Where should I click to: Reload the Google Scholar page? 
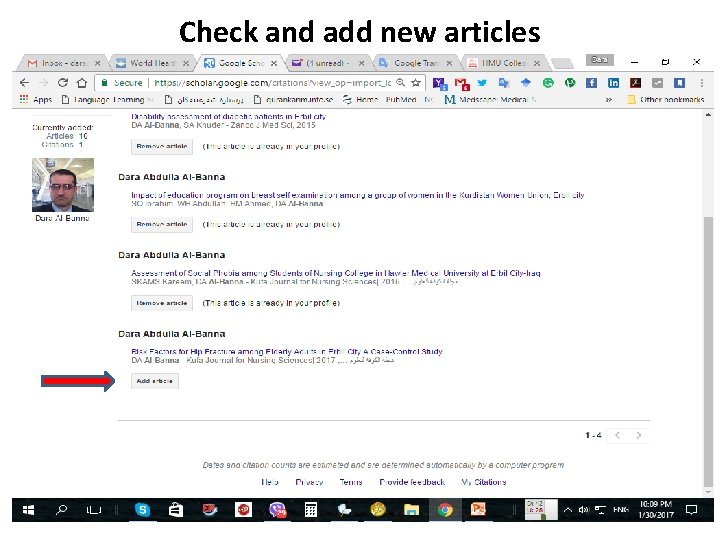tap(63, 83)
